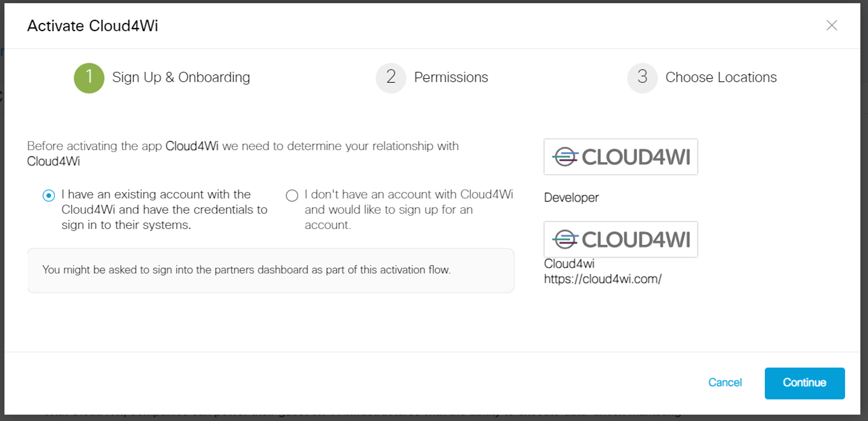Screen dimensions: 868x421
Task: Select the don't have an account radio button
Action: 291,195
